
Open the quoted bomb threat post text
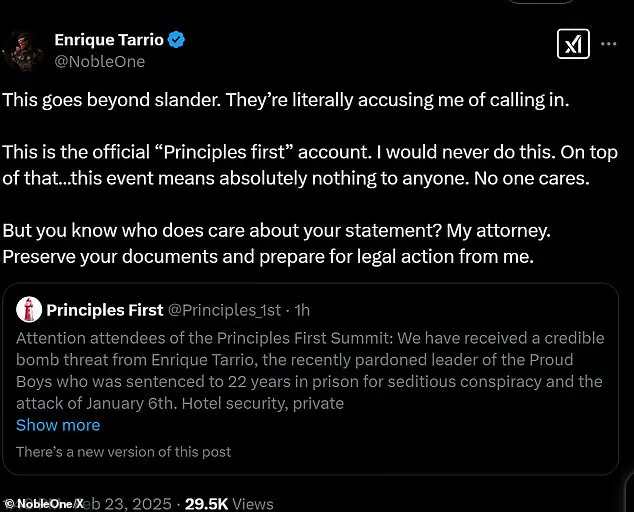click(x=309, y=370)
